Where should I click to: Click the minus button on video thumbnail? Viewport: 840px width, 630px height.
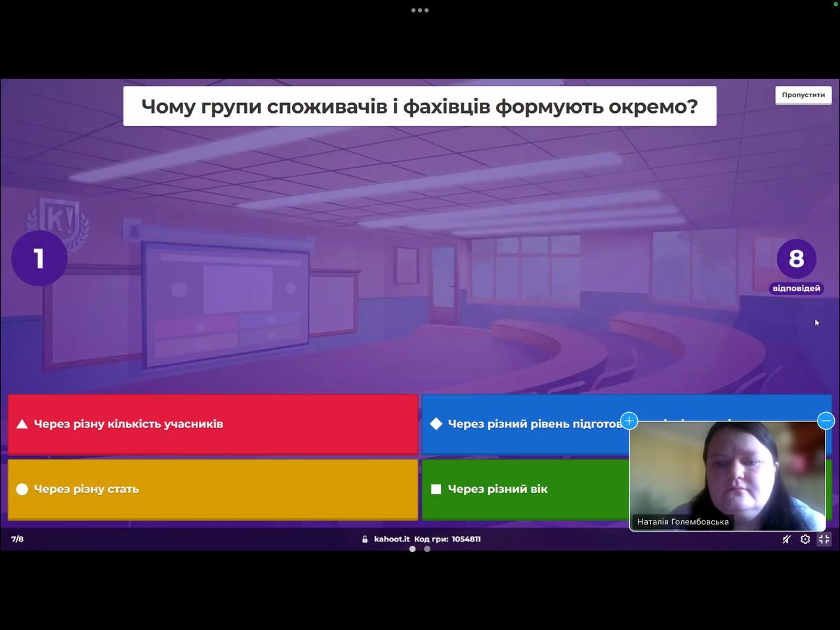(826, 421)
